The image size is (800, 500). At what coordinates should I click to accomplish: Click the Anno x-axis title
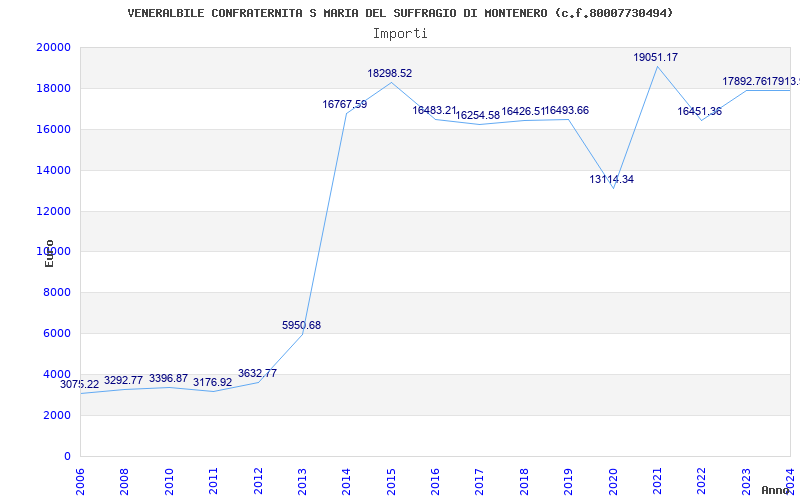tap(775, 490)
